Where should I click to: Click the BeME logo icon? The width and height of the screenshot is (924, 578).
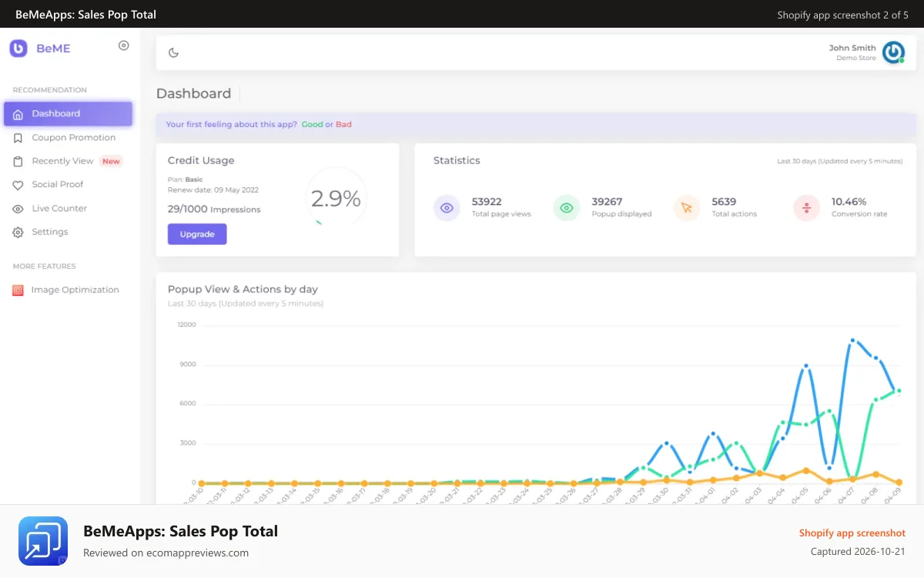click(x=18, y=49)
